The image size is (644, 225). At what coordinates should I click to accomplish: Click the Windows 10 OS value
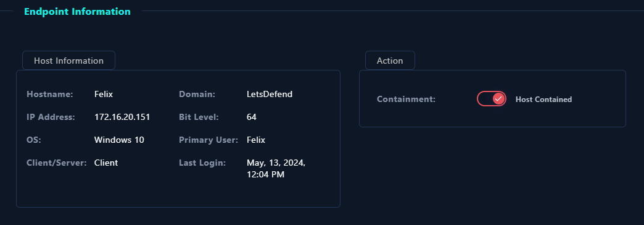(119, 140)
